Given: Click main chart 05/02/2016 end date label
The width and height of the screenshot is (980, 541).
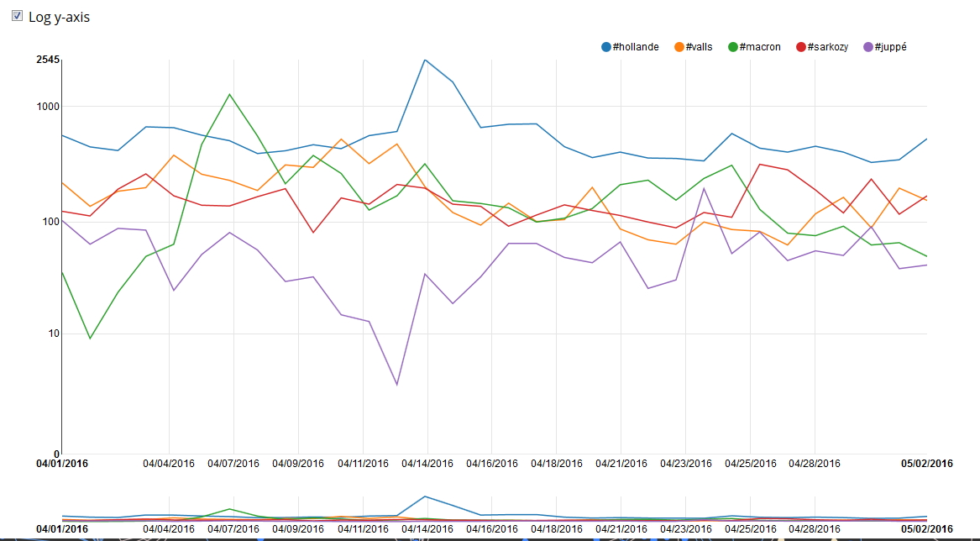Looking at the screenshot, I should [927, 464].
